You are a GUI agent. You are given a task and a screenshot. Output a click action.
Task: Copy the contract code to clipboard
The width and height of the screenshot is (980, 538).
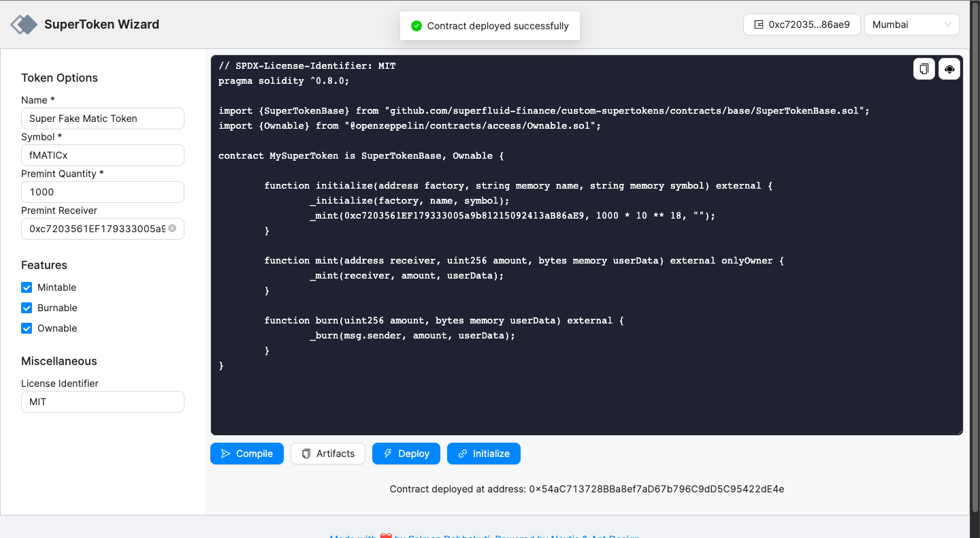coord(924,69)
